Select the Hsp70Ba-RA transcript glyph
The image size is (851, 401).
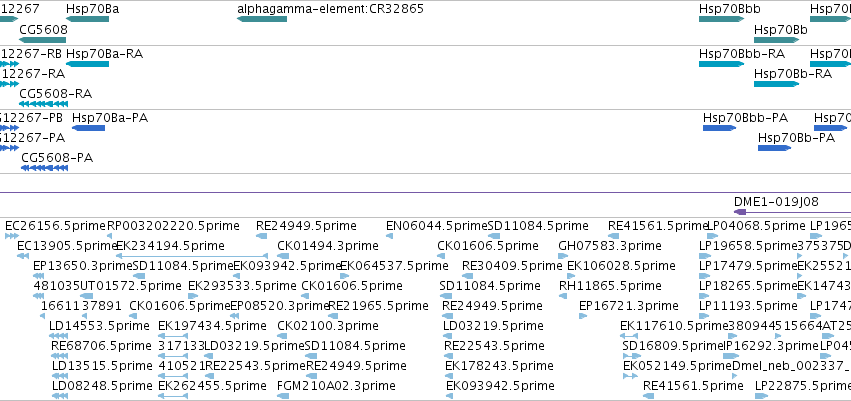(87, 64)
